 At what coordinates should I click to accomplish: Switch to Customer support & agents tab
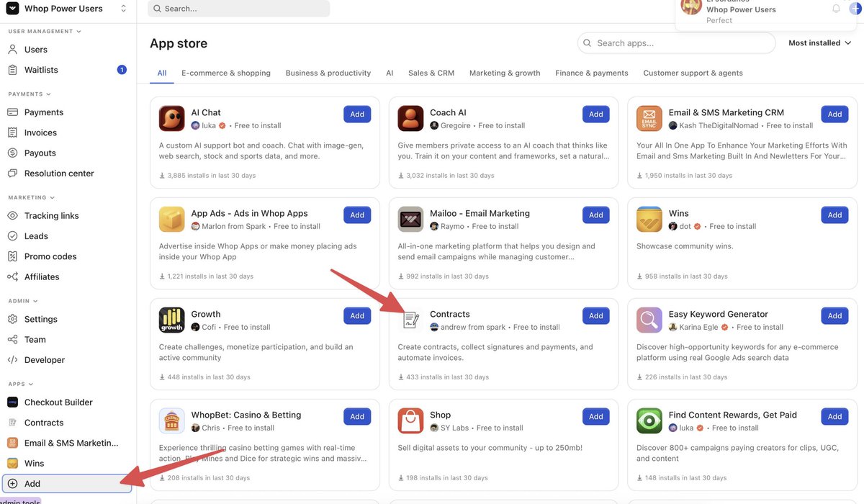pos(693,73)
